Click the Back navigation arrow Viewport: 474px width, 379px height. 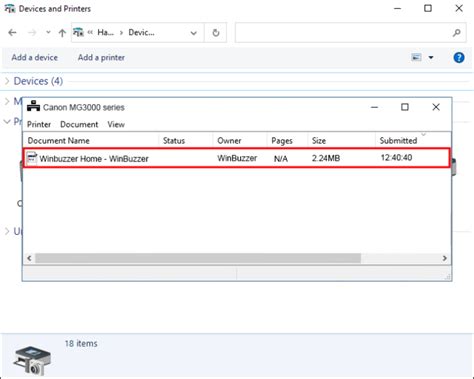coord(12,33)
